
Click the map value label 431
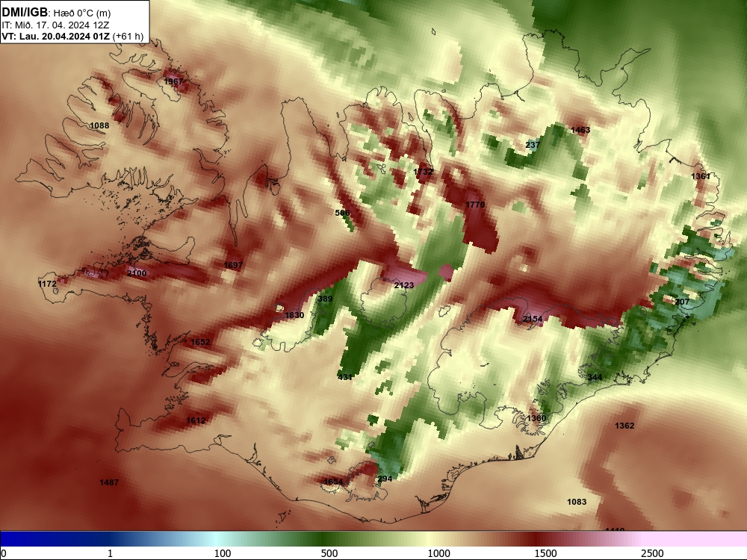tap(345, 377)
